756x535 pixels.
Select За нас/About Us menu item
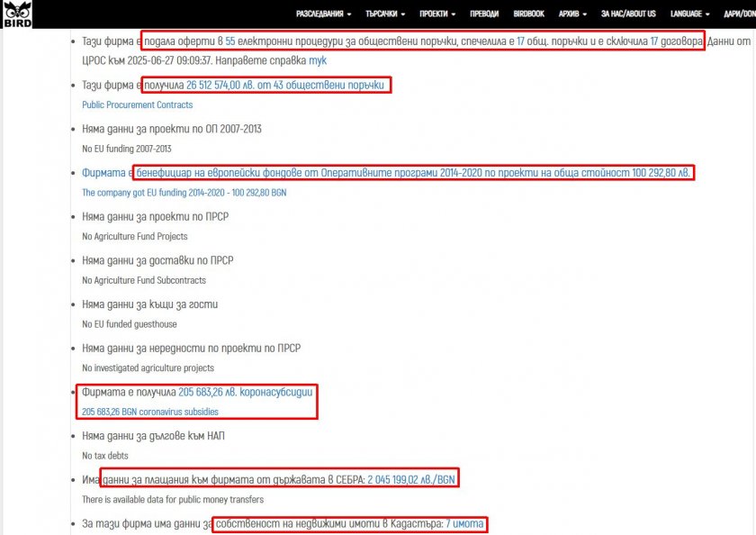629,14
